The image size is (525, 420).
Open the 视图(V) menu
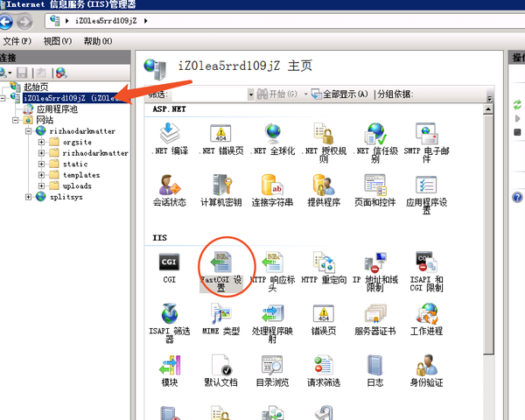pos(58,41)
